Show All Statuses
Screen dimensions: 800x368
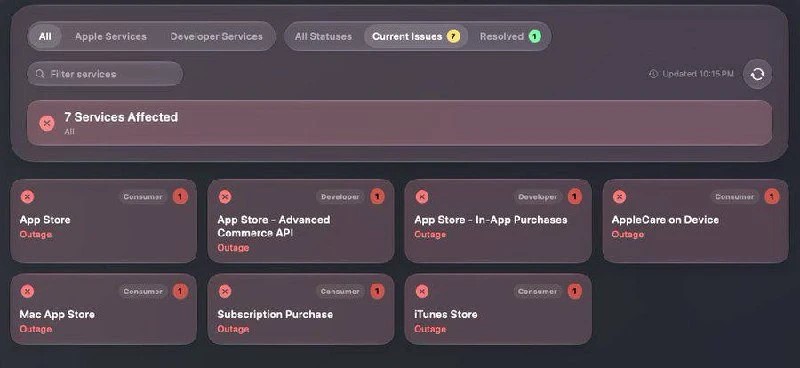click(x=323, y=37)
